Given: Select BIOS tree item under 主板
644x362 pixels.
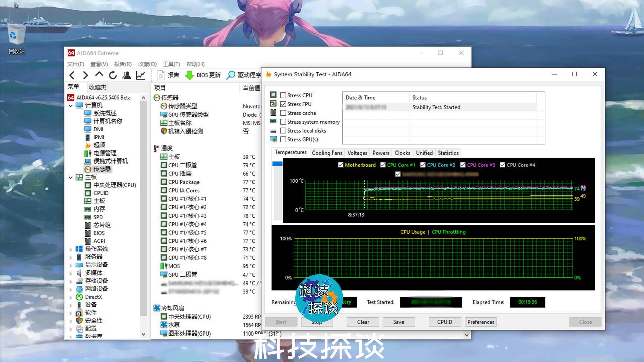Looking at the screenshot, I should (99, 233).
